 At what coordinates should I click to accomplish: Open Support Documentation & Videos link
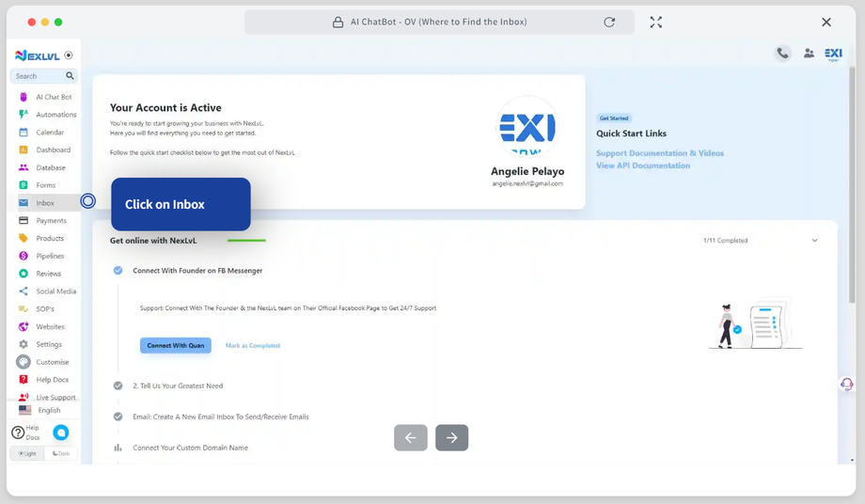click(x=660, y=153)
